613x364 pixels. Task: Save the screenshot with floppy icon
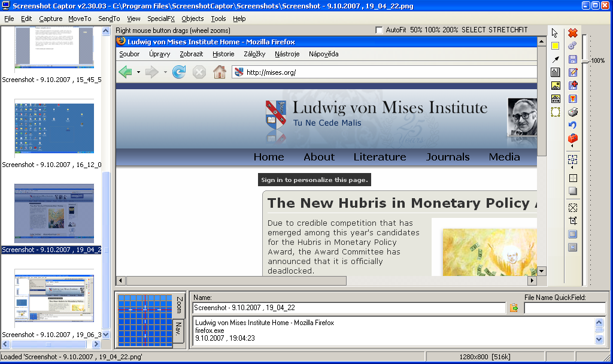click(573, 59)
